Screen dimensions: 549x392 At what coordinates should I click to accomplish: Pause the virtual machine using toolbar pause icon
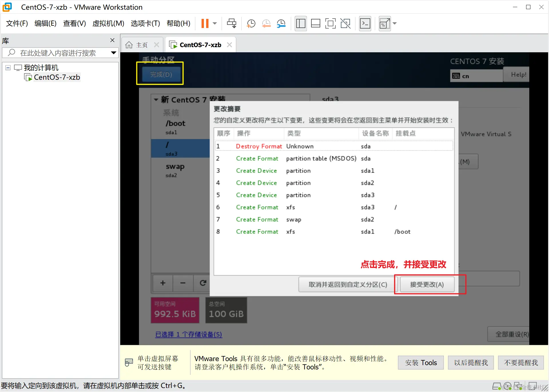click(205, 23)
